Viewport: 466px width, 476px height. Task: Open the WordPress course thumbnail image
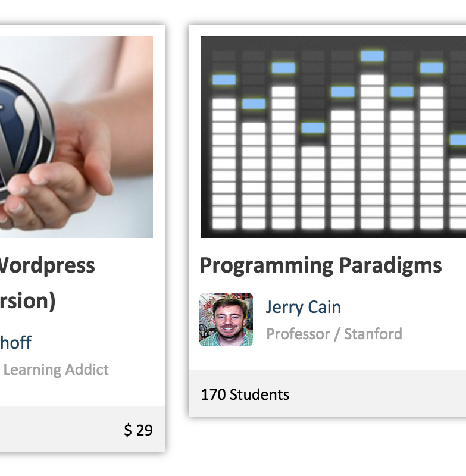(x=76, y=137)
